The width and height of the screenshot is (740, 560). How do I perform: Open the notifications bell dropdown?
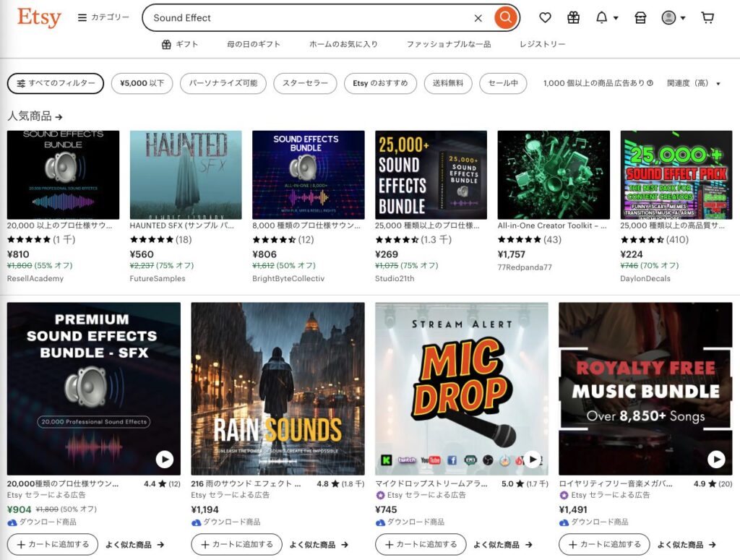(606, 17)
